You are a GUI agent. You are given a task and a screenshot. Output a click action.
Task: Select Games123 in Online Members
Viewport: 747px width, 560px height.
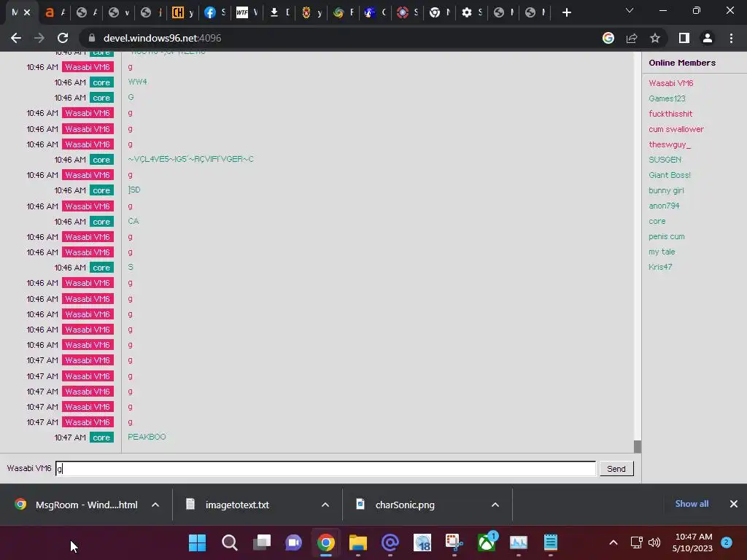tap(667, 98)
